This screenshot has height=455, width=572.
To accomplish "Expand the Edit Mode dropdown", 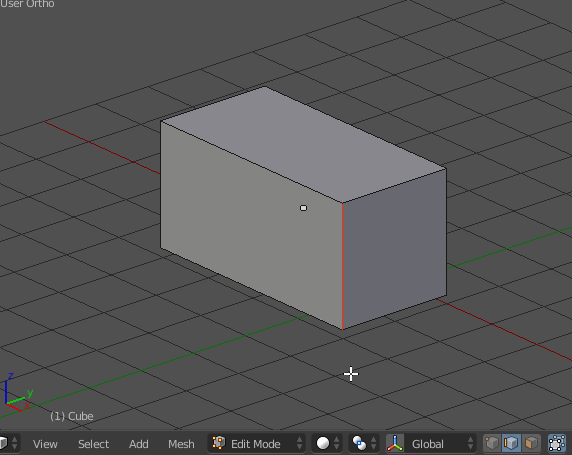I will [x=257, y=443].
